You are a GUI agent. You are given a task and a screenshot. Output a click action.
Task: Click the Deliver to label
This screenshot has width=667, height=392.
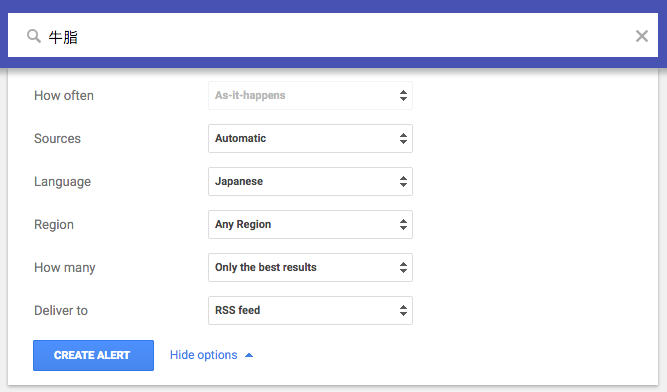coord(61,310)
